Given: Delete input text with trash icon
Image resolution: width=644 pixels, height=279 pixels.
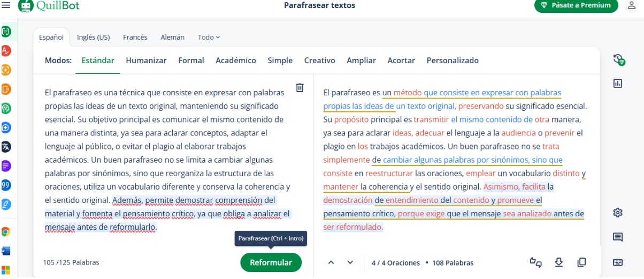Looking at the screenshot, I should tap(300, 88).
